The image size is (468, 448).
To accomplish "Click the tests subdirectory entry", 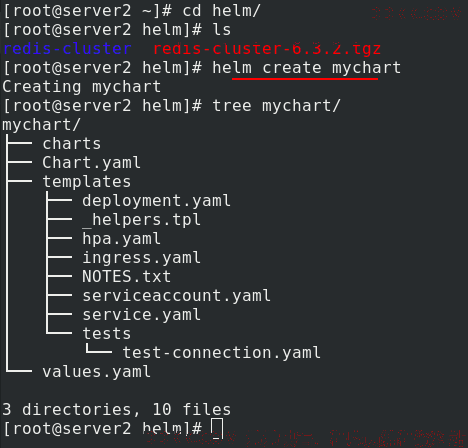I will [x=107, y=334].
